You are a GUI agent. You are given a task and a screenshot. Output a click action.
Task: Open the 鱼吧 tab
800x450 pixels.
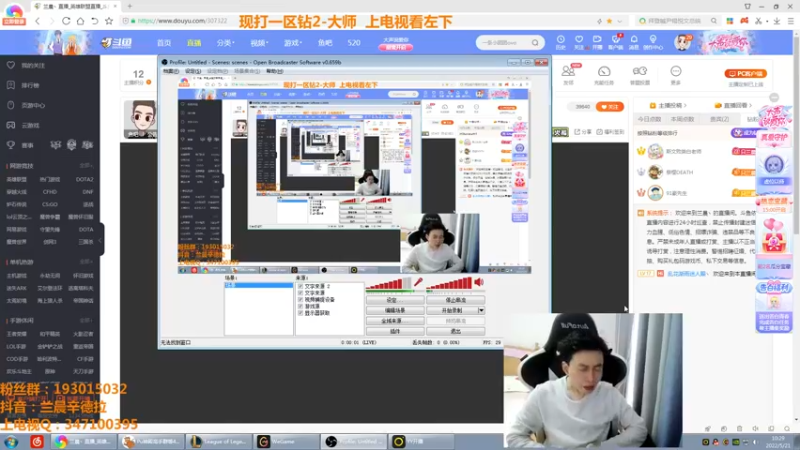point(325,43)
